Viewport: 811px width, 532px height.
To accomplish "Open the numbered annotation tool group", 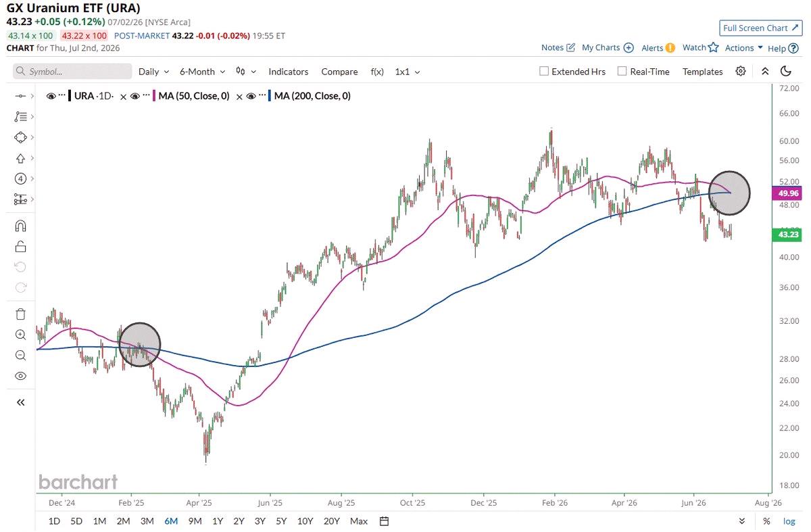I will 20,178.
